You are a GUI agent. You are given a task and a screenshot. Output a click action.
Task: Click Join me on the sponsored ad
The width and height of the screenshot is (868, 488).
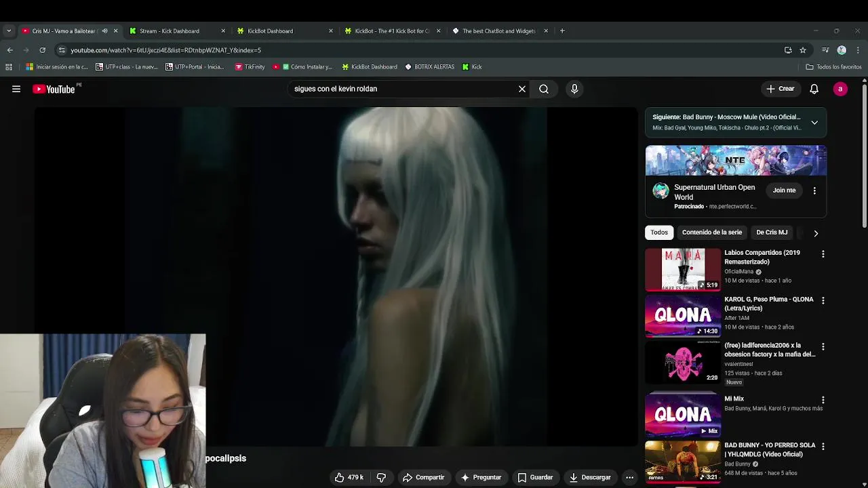784,190
